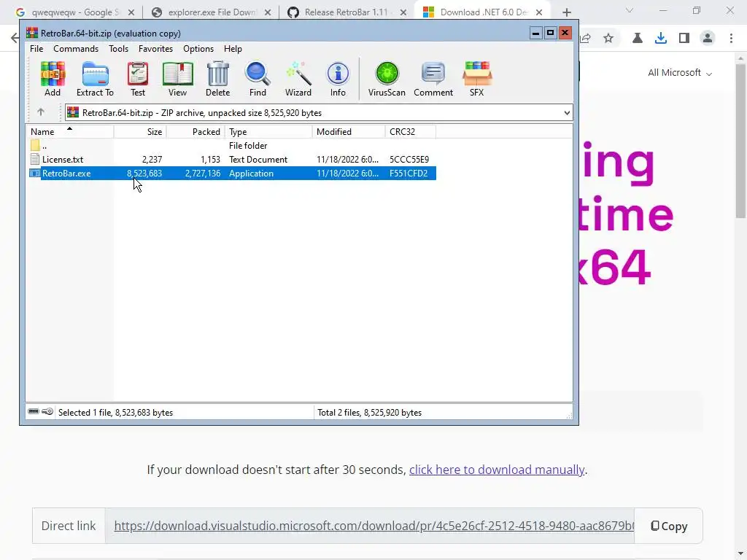Open WinRAR Commands menu
The image size is (747, 560).
(x=76, y=49)
